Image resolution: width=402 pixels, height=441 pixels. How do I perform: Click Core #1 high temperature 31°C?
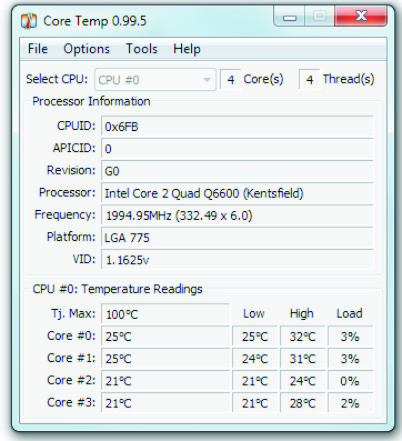[x=302, y=359]
